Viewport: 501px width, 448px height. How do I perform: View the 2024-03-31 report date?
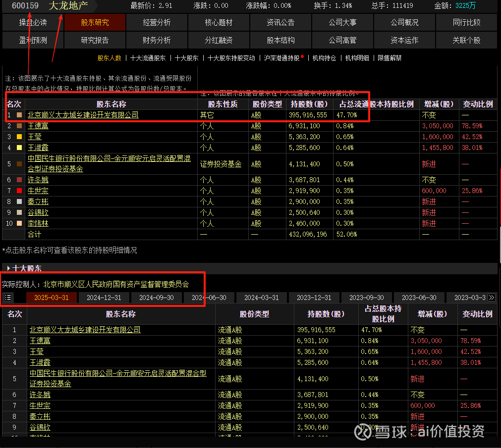point(262,298)
